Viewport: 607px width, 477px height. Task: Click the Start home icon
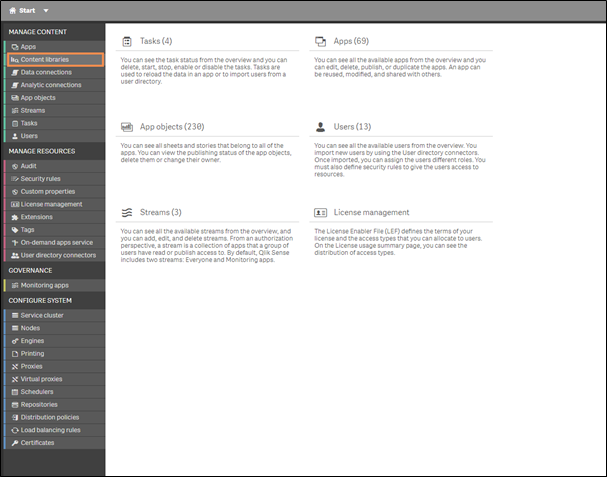coord(12,10)
